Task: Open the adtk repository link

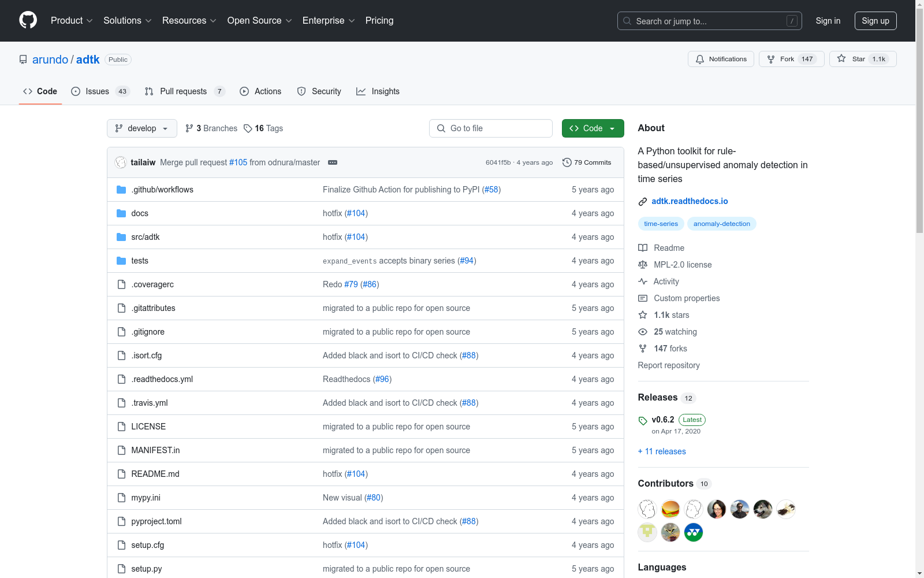Action: point(88,60)
